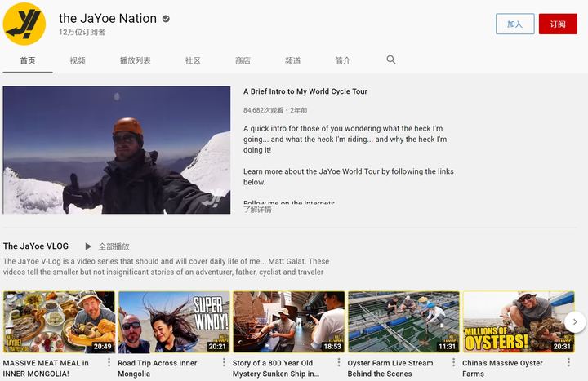Image resolution: width=588 pixels, height=381 pixels.
Task: Open options menu for Road Trip Across Inner Mongolia
Action: tap(224, 362)
